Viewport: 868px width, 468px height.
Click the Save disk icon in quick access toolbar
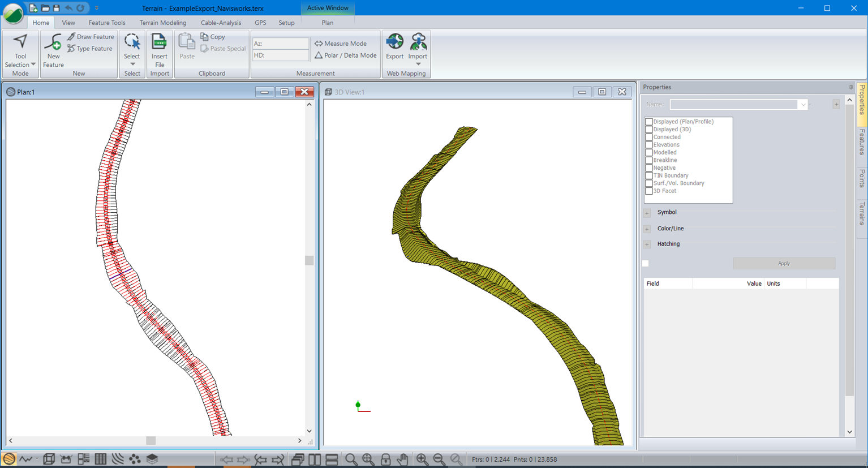pos(56,8)
